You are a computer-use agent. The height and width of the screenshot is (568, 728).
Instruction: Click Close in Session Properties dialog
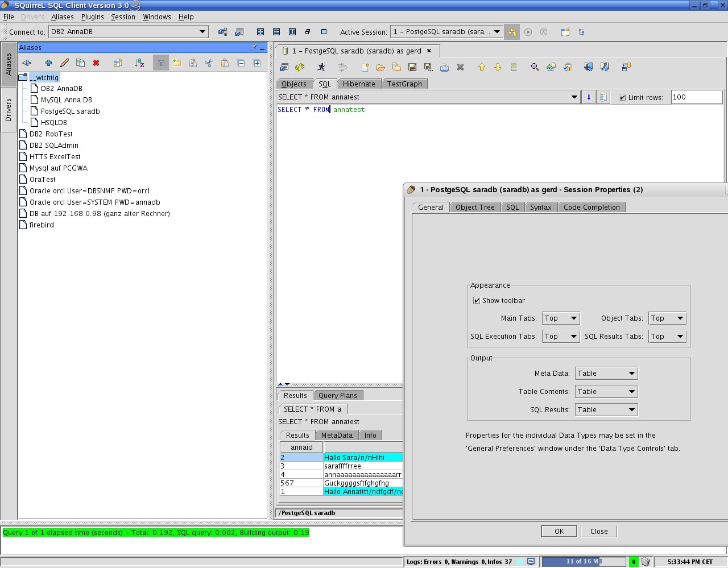point(599,532)
